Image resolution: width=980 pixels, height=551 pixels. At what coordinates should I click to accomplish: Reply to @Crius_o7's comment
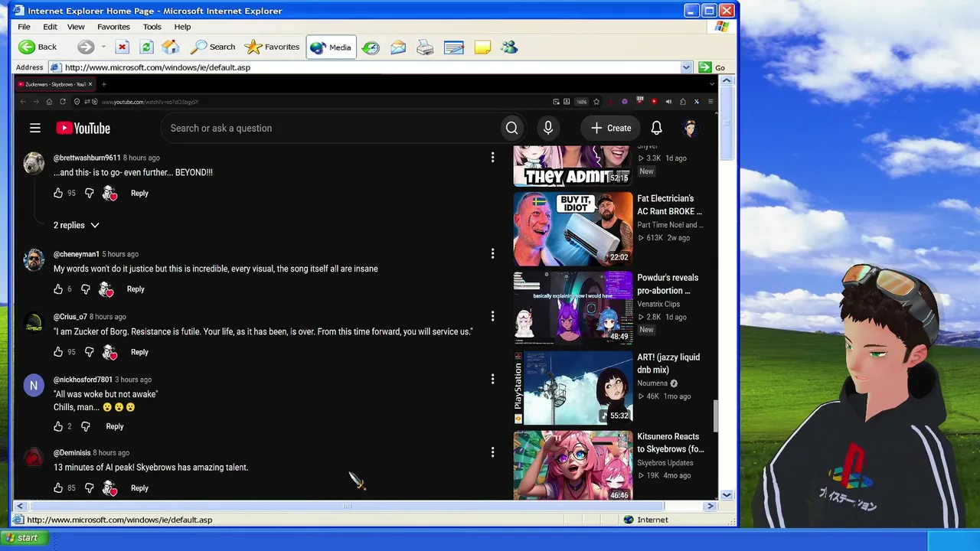pos(139,352)
